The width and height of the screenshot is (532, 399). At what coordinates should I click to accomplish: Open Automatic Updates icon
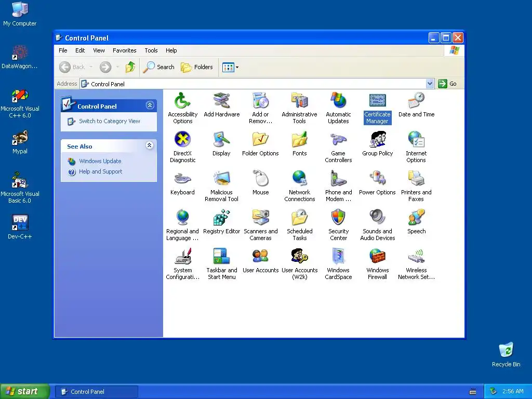click(338, 108)
